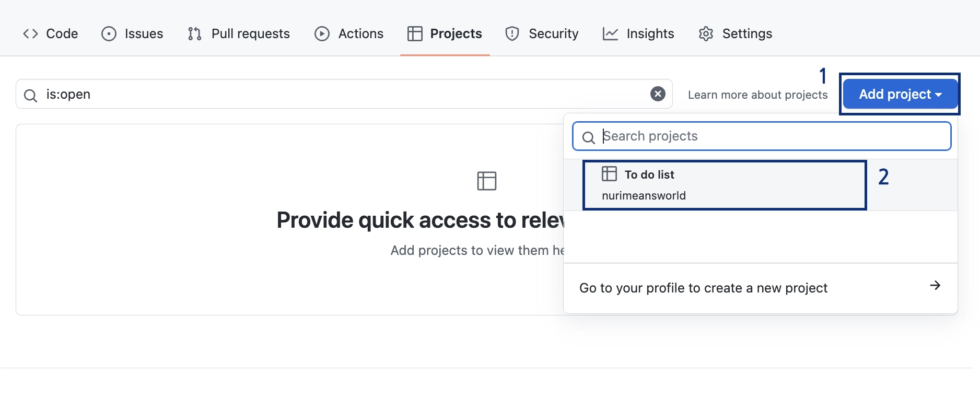
Task: Click the arrow next to create new project
Action: click(935, 286)
